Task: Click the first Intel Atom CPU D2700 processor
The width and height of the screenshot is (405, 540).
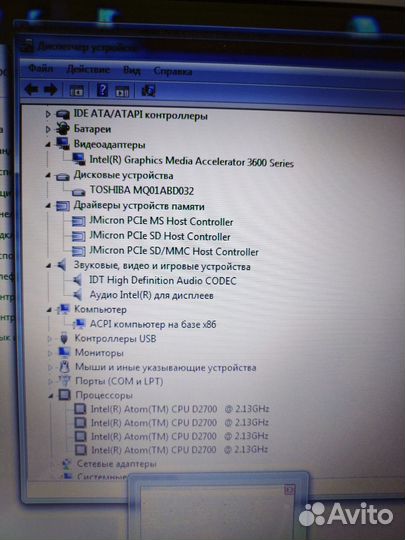Action: [x=179, y=409]
